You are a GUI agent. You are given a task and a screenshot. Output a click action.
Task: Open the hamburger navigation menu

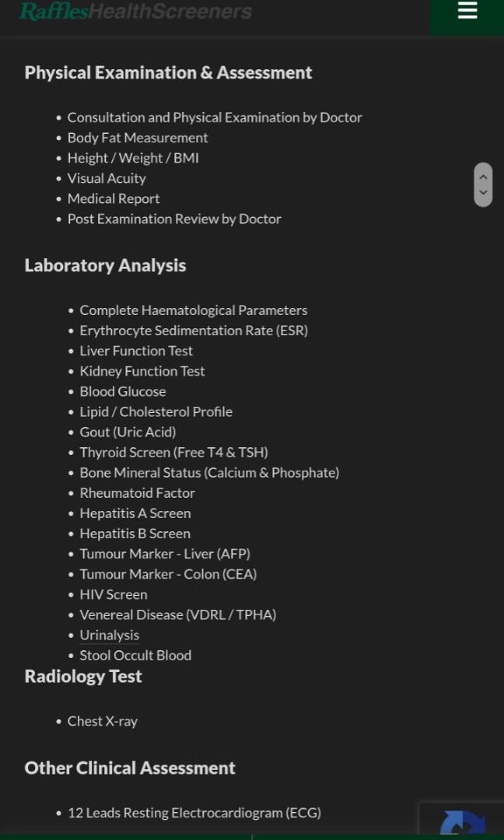(467, 11)
